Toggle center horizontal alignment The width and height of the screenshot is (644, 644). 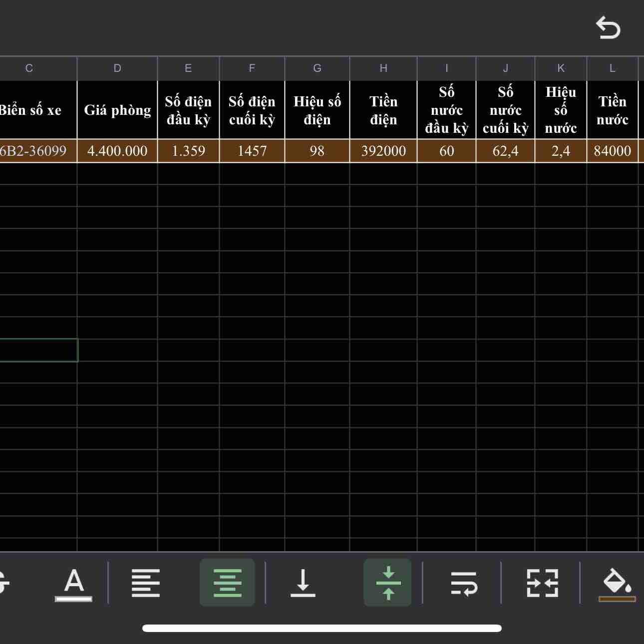(227, 583)
